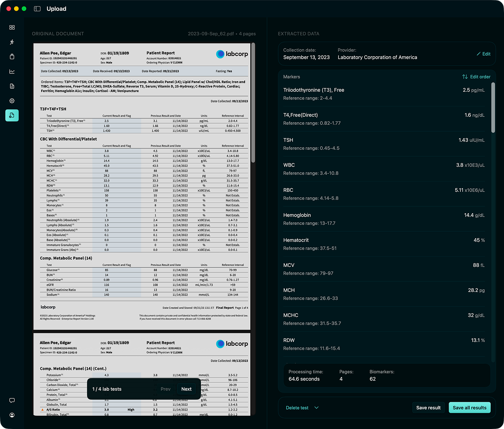Screen dimensions: 504x429
Task: Select the Triiodothyronine (T3), Free marker
Action: (384, 94)
